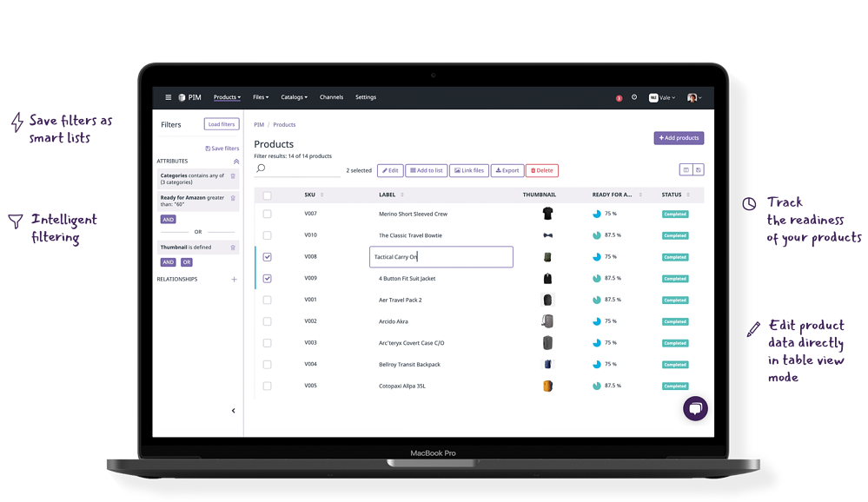Click the clock history icon in navbar
Screen dimensions: 868x502
[x=634, y=97]
